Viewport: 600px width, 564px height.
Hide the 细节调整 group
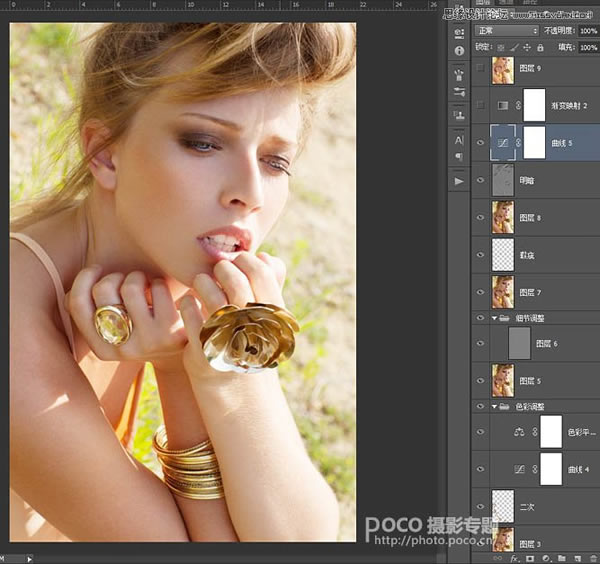point(480,318)
